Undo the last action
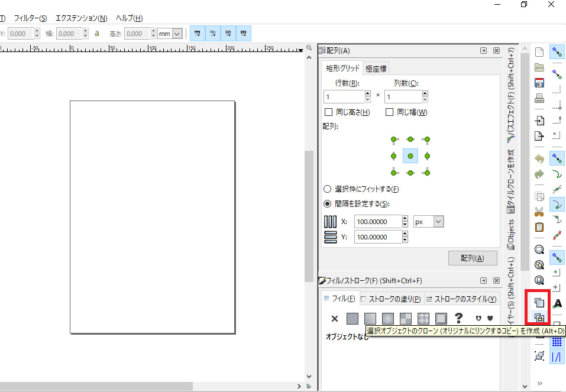566x392 pixels. [539, 158]
